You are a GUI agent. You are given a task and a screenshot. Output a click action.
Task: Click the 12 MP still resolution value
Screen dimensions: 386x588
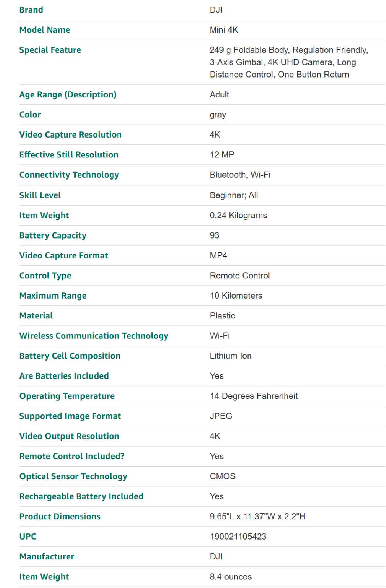pos(222,155)
